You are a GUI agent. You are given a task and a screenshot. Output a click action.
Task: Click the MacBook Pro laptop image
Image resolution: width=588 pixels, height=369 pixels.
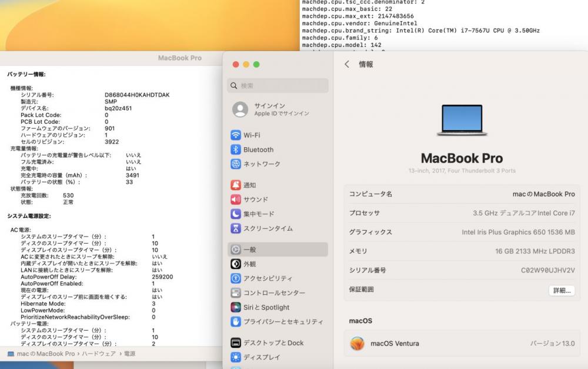click(462, 120)
